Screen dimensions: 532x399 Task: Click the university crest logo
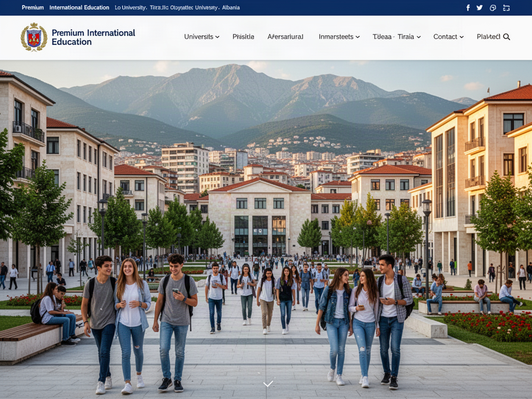pos(34,37)
